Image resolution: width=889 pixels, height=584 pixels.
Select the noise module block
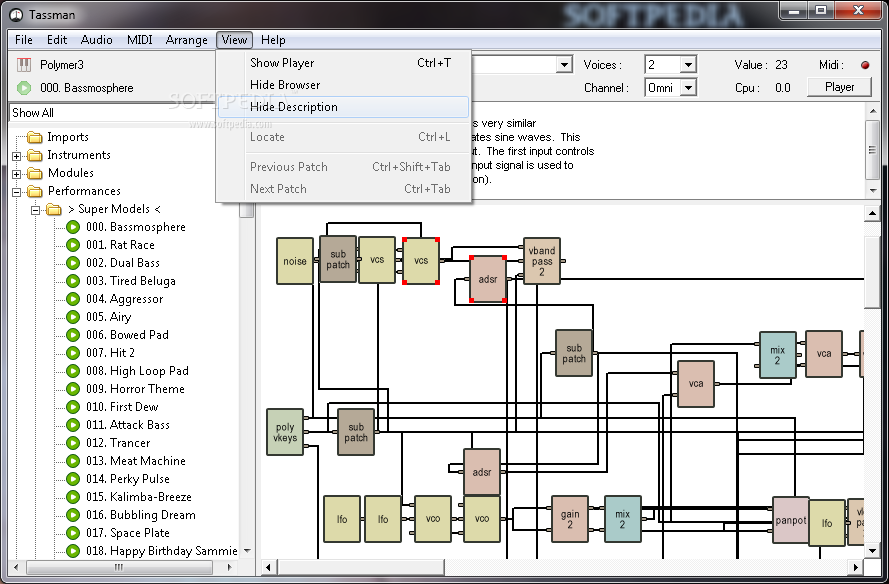pos(295,261)
